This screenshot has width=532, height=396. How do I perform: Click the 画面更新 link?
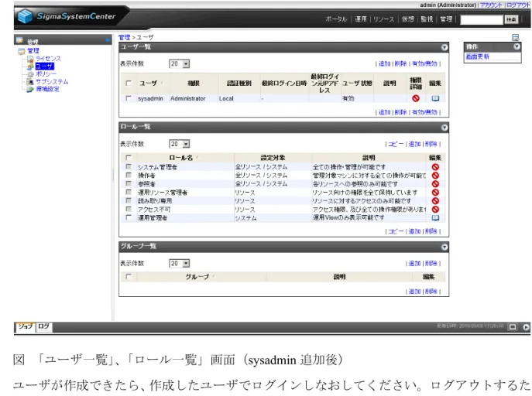point(477,56)
